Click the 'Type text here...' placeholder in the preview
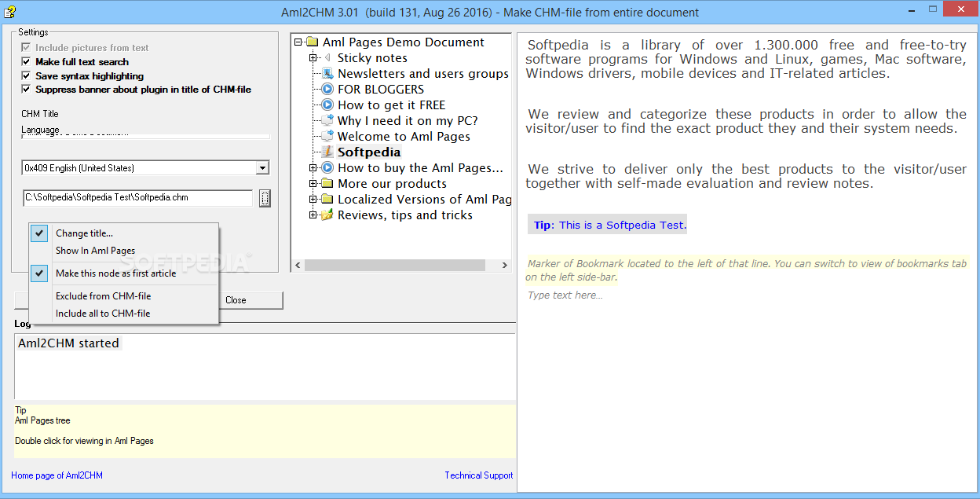Screen dimensions: 980x499 (x=565, y=295)
